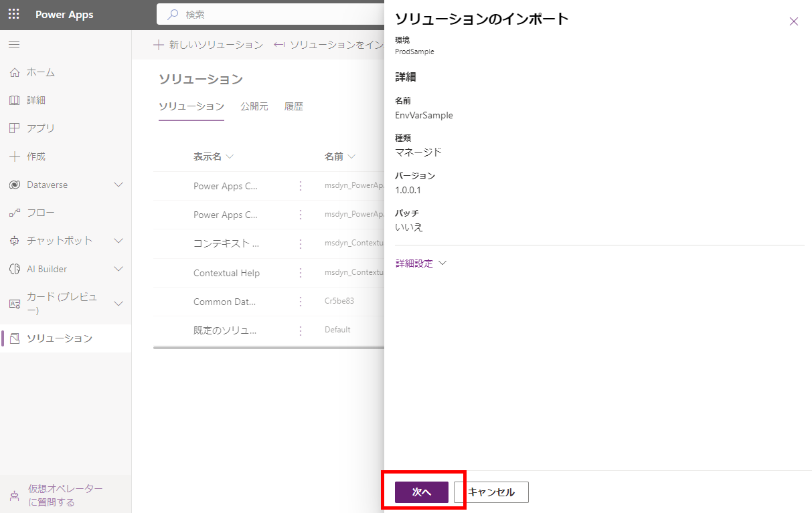The height and width of the screenshot is (513, 812).
Task: Expand the Dataverse sidebar section
Action: pyautogui.click(x=118, y=185)
